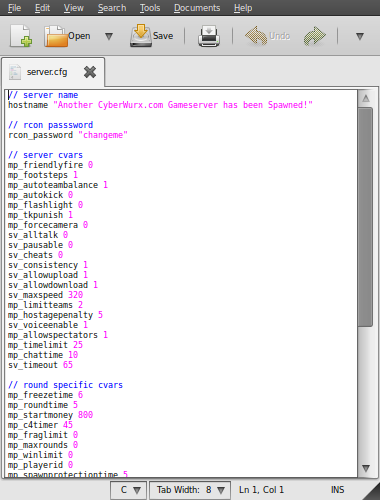The height and width of the screenshot is (500, 380).
Task: Click the mp_maxrounds 0 line
Action: [x=43, y=445]
